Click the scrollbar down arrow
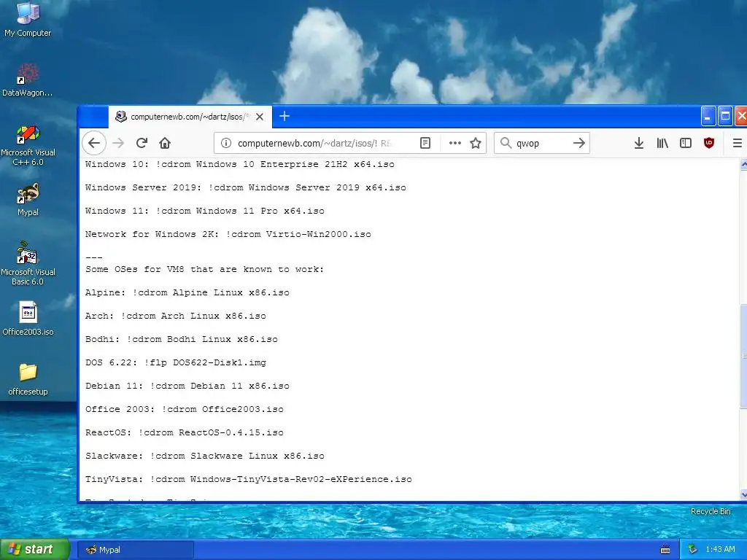 click(743, 495)
